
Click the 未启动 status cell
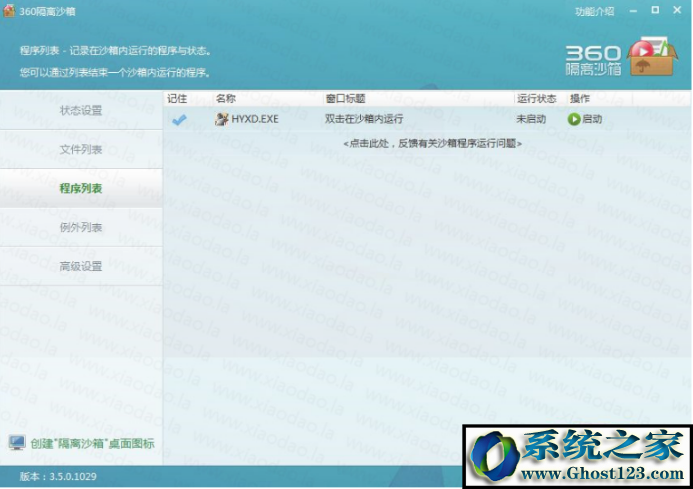click(x=531, y=119)
